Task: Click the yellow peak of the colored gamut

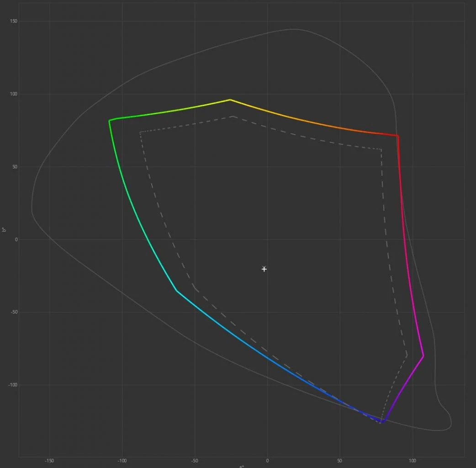Action: point(230,100)
